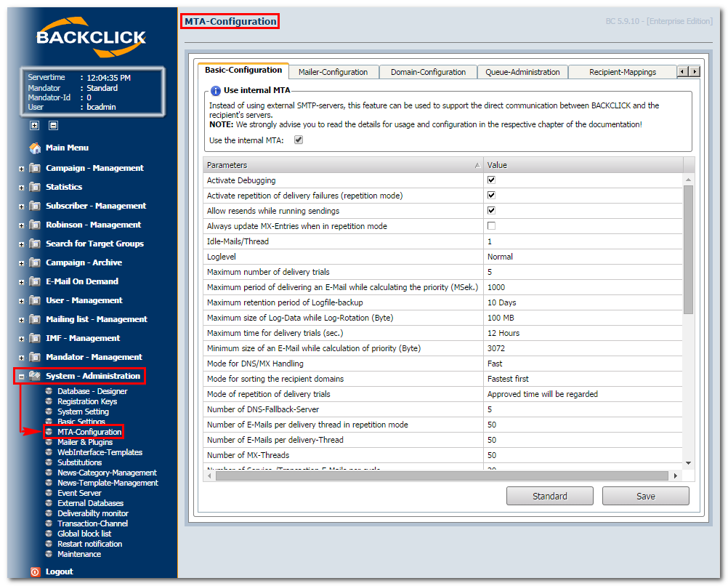The height and width of the screenshot is (586, 728).
Task: Uncheck Activate Debugging checkbox
Action: point(491,180)
